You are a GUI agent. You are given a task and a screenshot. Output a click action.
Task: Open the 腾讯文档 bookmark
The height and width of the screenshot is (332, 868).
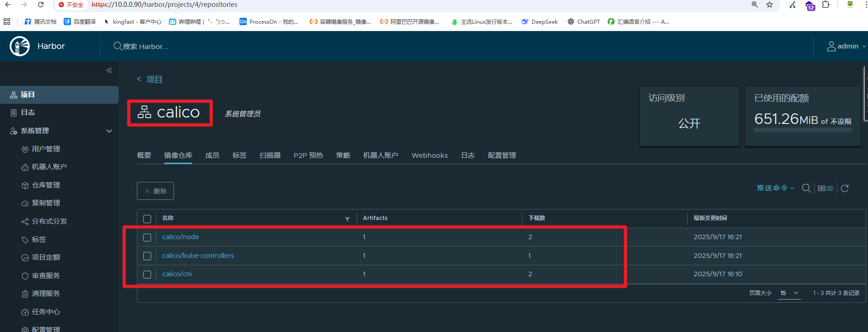coord(40,21)
